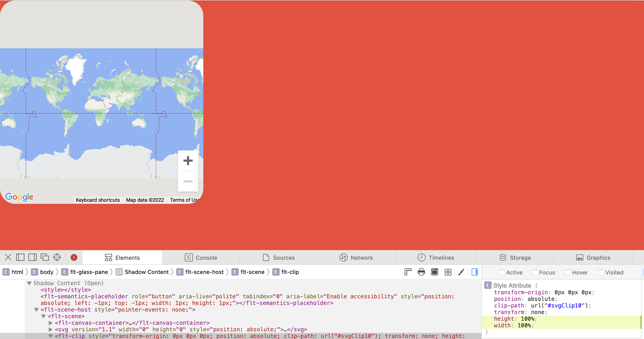Activate the element selection crosshair tool

pos(57,257)
